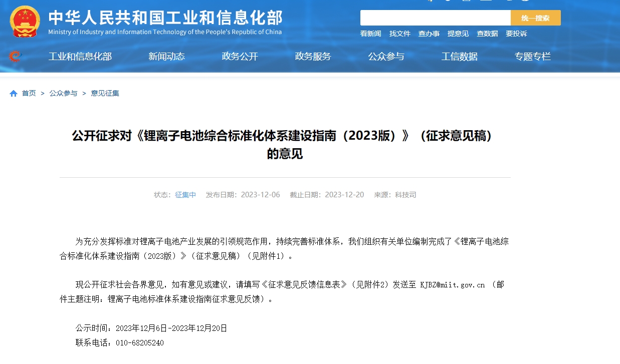This screenshot has width=620, height=364.
Task: Open the 政务公开 menu
Action: pyautogui.click(x=240, y=57)
